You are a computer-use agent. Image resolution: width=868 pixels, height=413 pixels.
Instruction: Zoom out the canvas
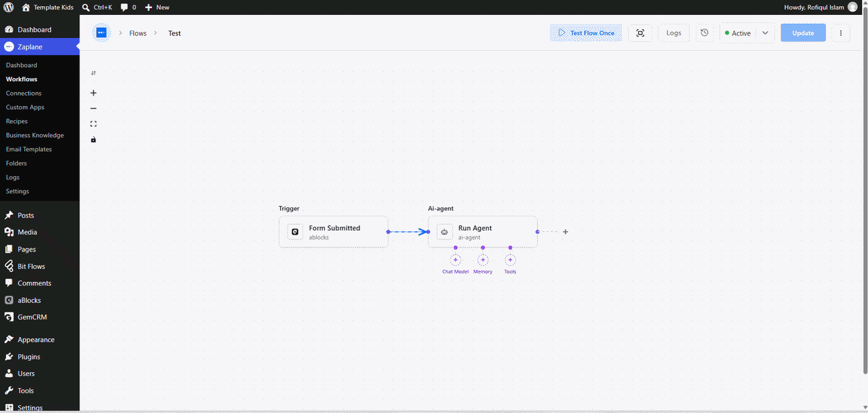[94, 109]
